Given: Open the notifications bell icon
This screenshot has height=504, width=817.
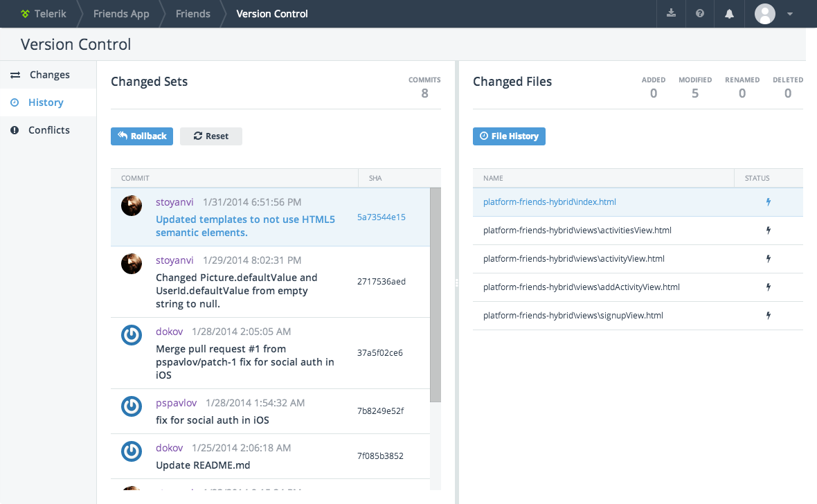Looking at the screenshot, I should coord(729,14).
